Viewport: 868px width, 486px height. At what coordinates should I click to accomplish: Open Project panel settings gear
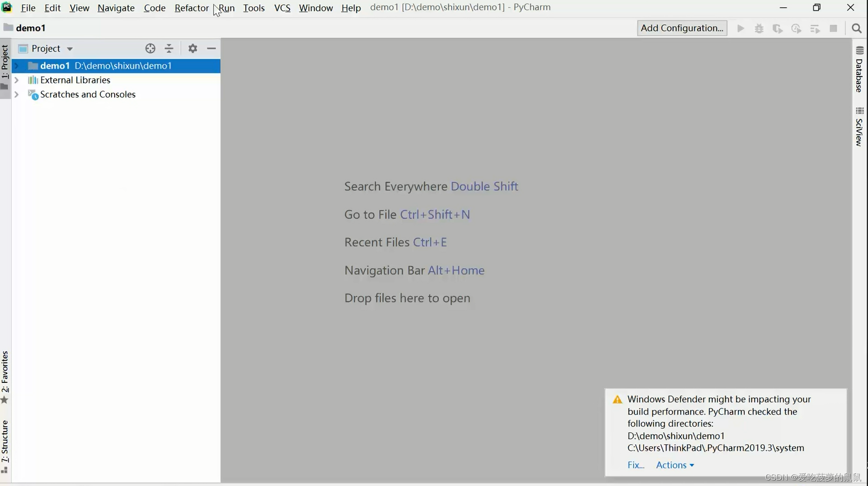[193, 48]
